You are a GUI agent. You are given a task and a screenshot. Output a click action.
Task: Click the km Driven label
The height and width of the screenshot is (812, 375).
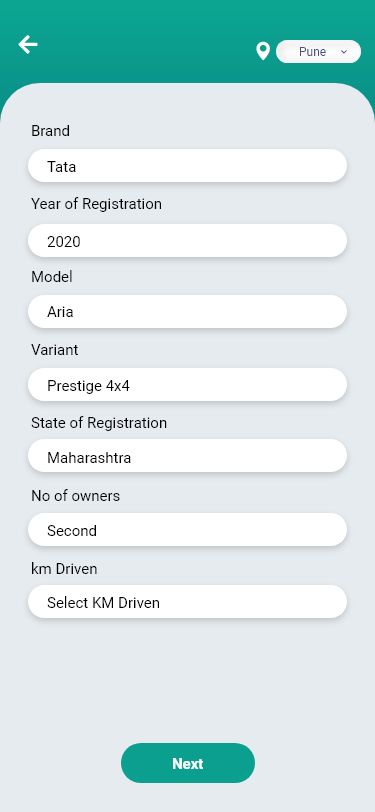pyautogui.click(x=64, y=569)
